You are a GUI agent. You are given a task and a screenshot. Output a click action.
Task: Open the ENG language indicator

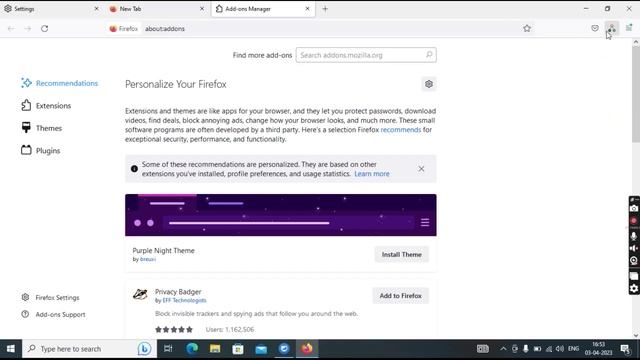(573, 349)
